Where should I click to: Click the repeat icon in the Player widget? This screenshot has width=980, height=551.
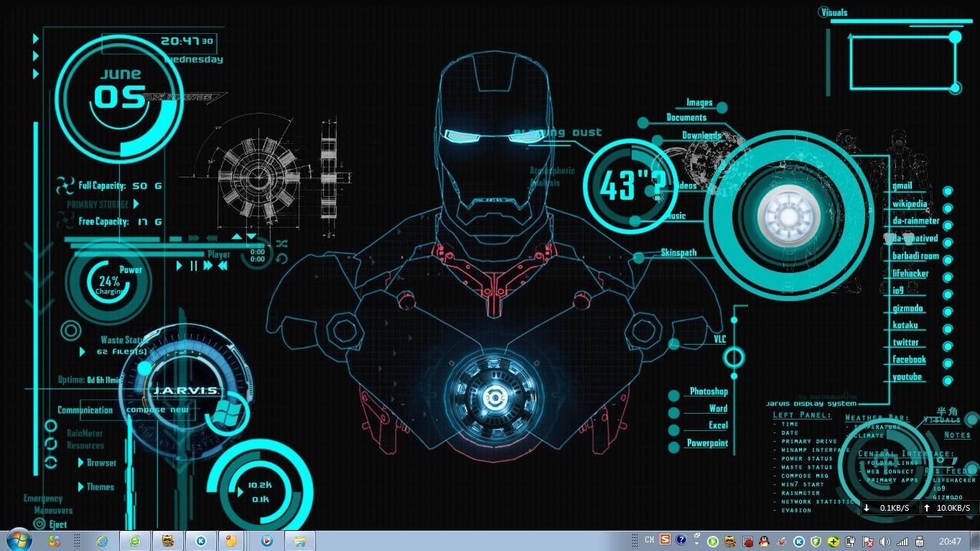[281, 259]
